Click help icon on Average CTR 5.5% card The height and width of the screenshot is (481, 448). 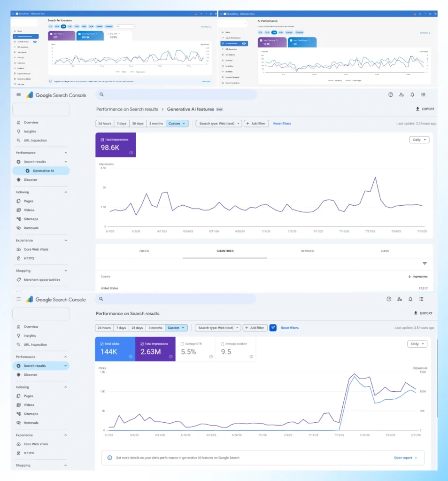211,357
